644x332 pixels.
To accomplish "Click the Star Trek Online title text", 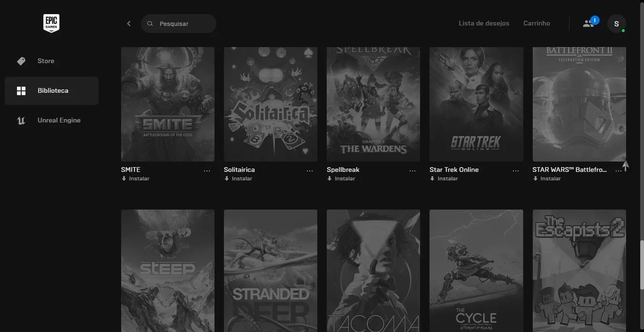I will 454,170.
